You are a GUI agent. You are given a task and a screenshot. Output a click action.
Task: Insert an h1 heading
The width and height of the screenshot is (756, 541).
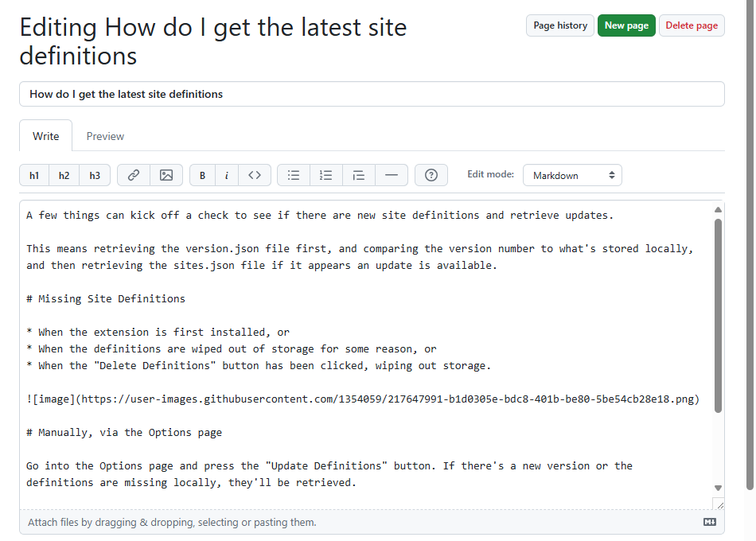coord(34,175)
